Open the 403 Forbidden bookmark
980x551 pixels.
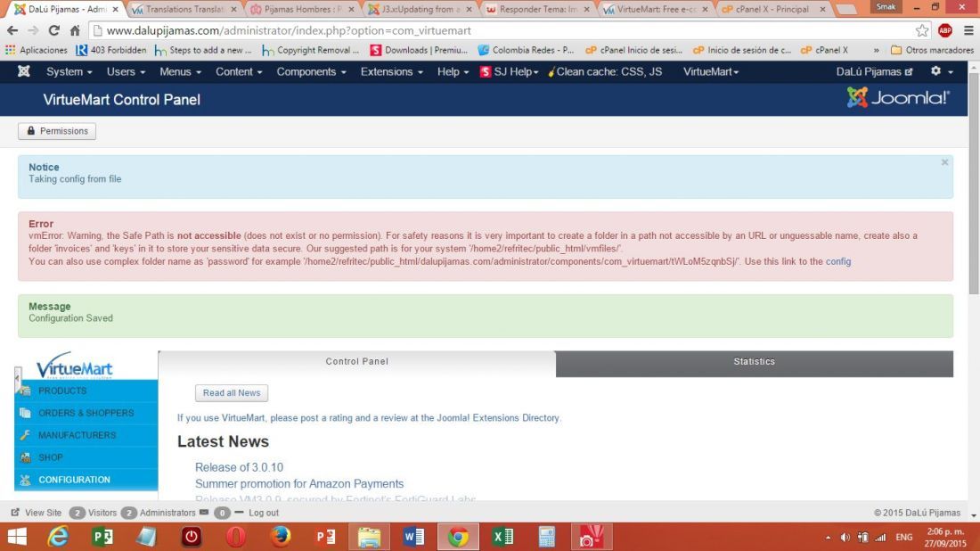tap(111, 50)
